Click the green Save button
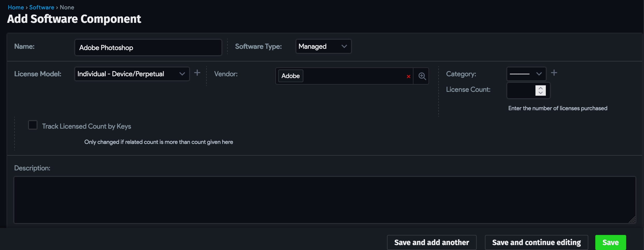 tap(611, 242)
